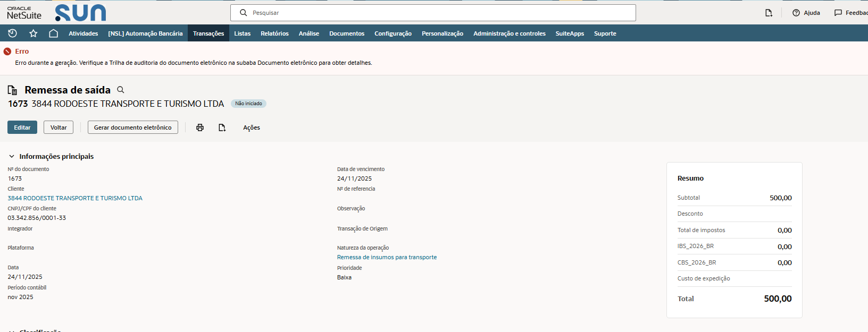This screenshot has width=868, height=332.
Task: Click the Create New icon in the header
Action: (769, 13)
